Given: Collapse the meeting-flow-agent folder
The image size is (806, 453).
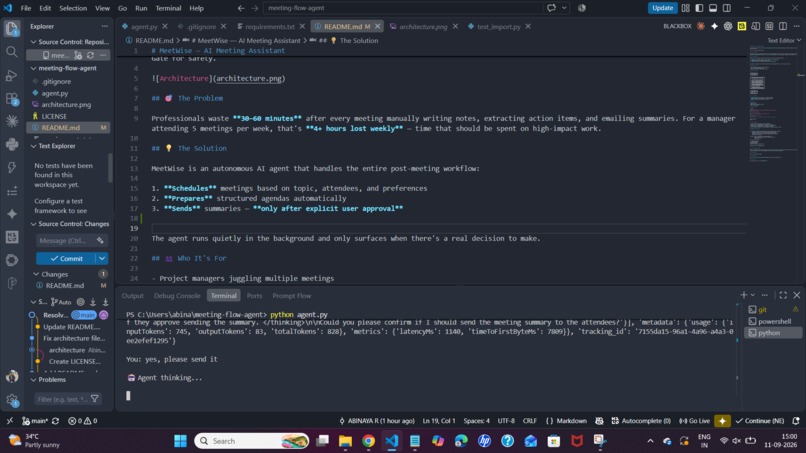Looking at the screenshot, I should tap(33, 68).
